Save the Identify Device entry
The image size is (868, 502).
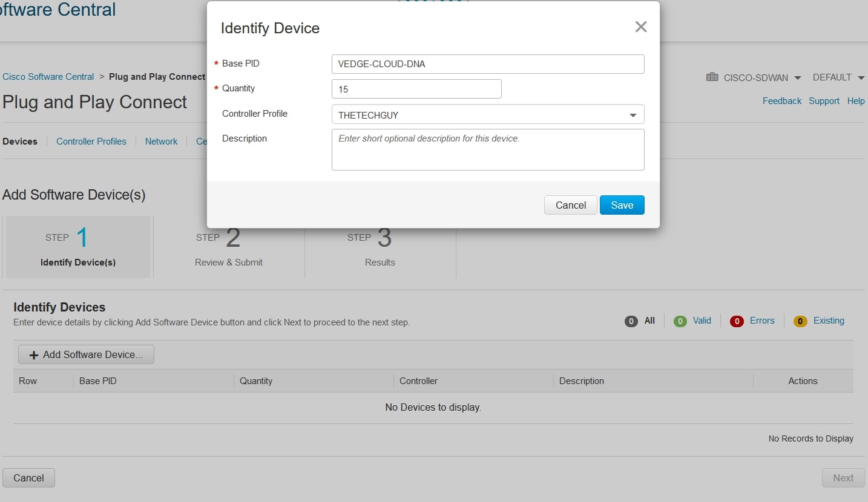[622, 205]
